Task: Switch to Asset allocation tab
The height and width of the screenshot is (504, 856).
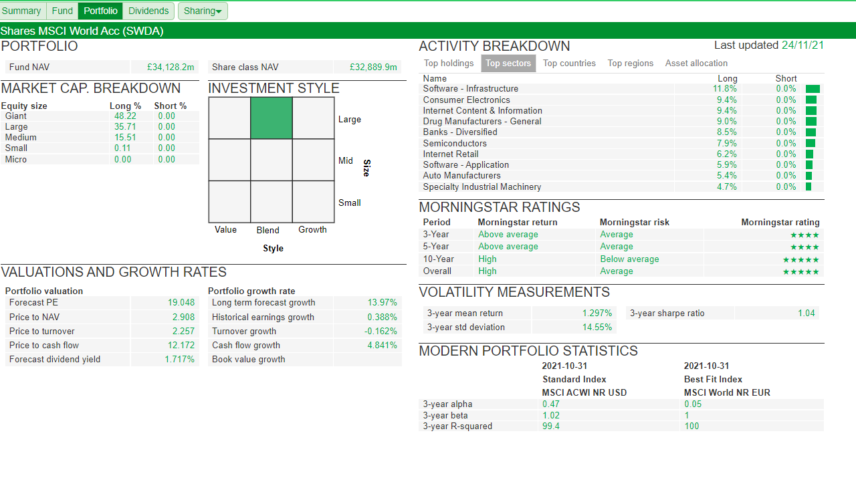Action: pos(696,64)
